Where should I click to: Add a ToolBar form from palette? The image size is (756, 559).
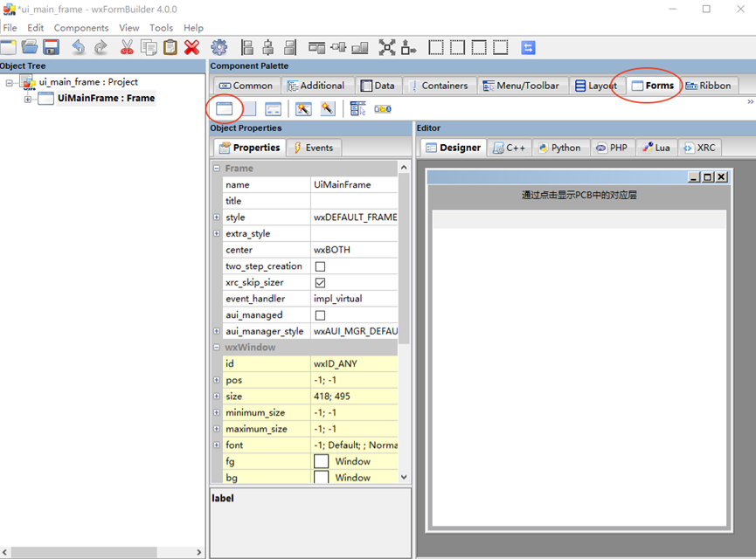(x=382, y=109)
